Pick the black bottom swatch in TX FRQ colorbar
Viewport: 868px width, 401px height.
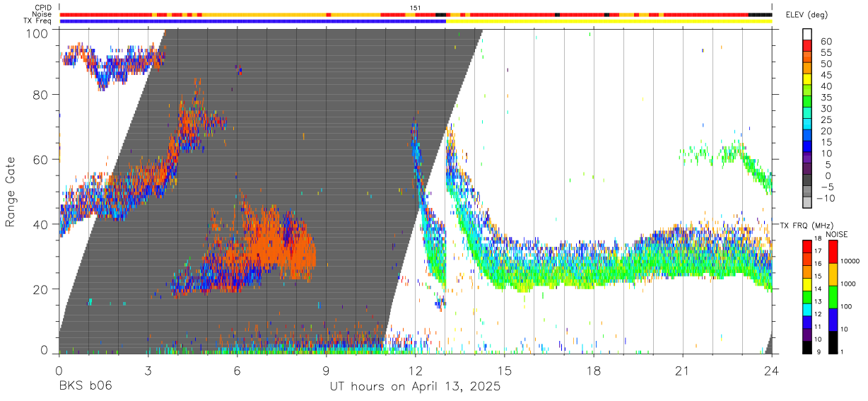(807, 347)
